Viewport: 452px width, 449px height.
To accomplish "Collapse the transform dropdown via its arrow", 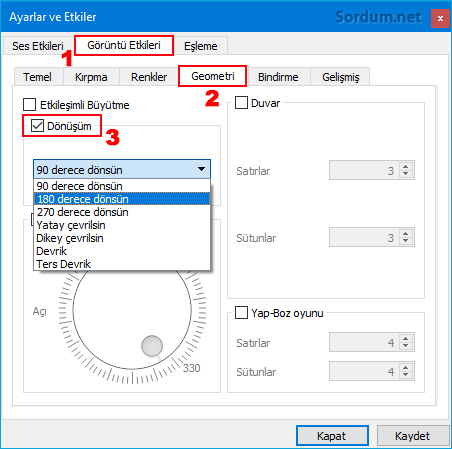I will [x=201, y=169].
